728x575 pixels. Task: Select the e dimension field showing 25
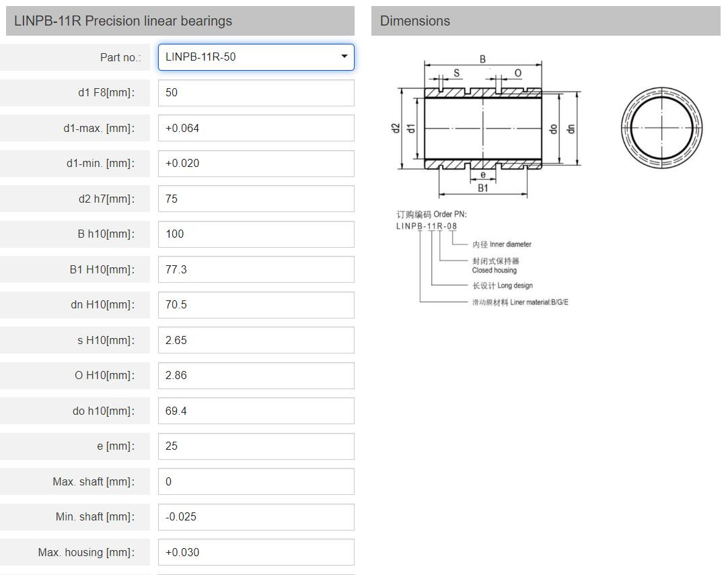click(256, 446)
